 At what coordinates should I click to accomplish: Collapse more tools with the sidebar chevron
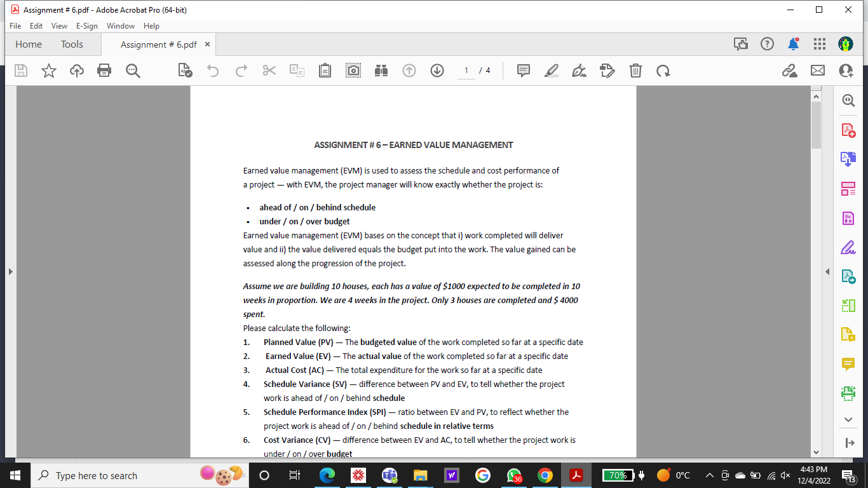tap(848, 419)
